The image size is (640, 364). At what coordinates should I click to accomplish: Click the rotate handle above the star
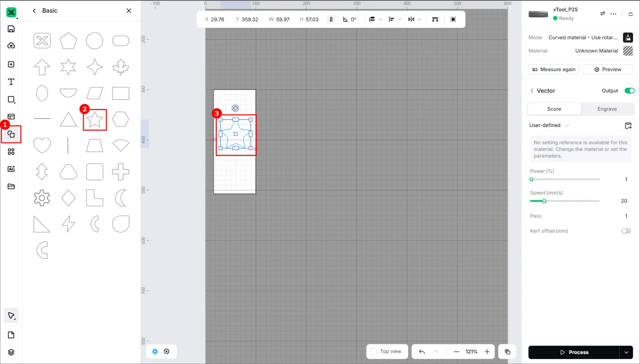coord(235,108)
